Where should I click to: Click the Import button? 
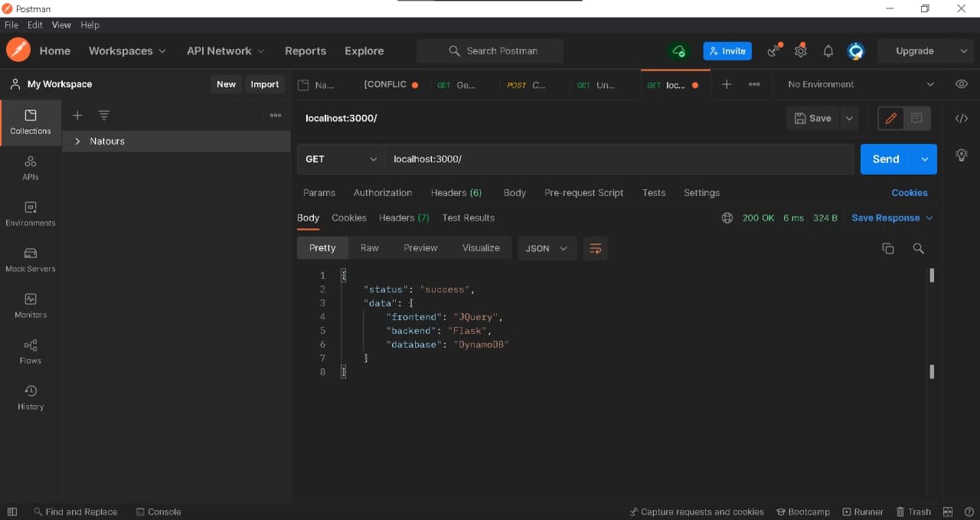[x=265, y=84]
